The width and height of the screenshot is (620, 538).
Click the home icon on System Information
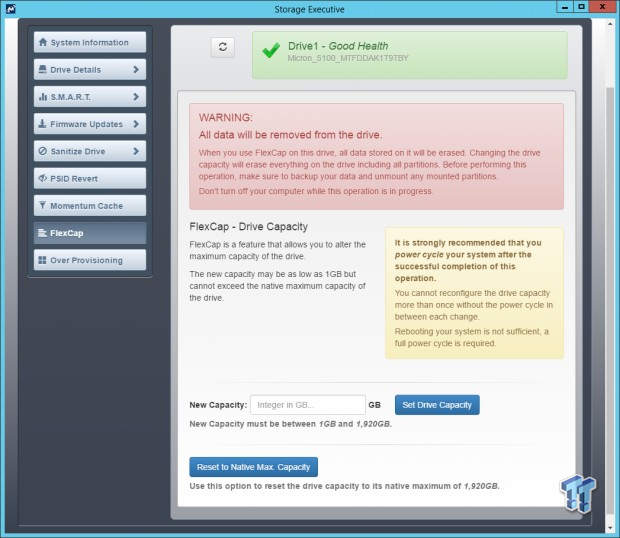tap(43, 42)
